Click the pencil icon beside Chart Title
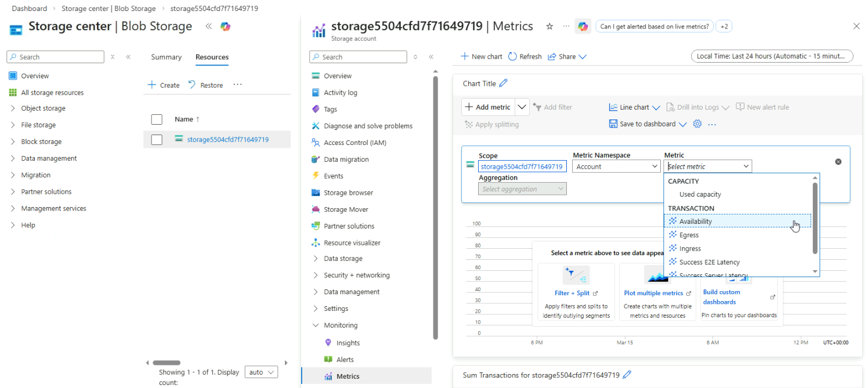The height and width of the screenshot is (388, 868). pyautogui.click(x=503, y=84)
